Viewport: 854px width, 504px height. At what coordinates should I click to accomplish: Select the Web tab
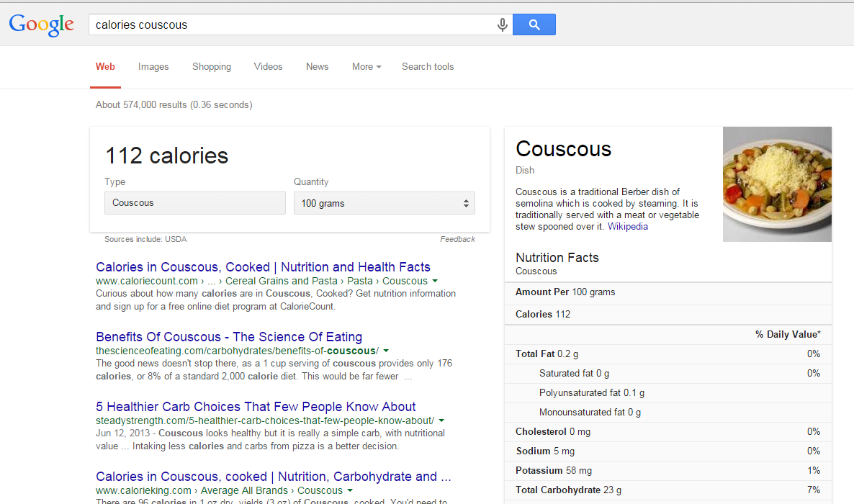click(105, 66)
